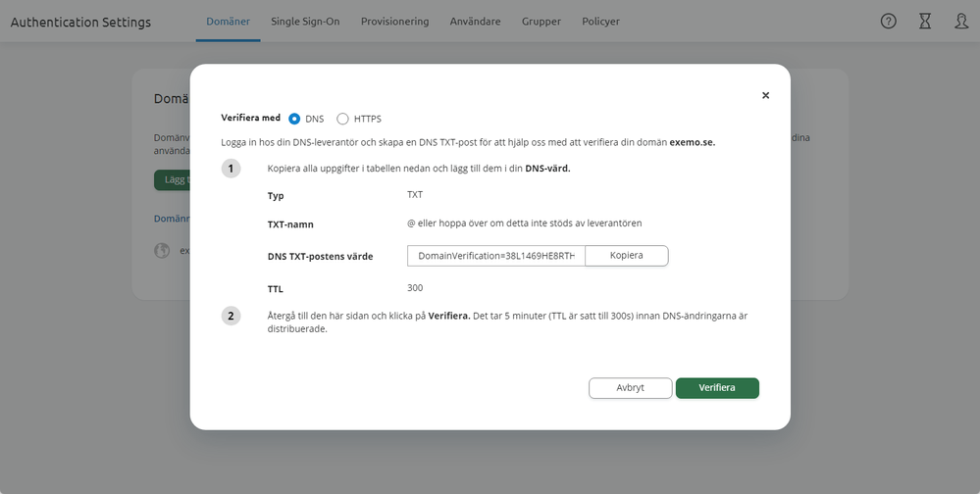Open the user profile icon
Screen dimensions: 980x494
point(961,21)
